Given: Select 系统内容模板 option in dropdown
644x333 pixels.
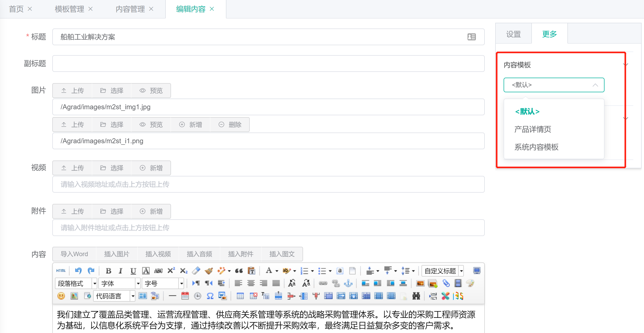Looking at the screenshot, I should pyautogui.click(x=536, y=147).
